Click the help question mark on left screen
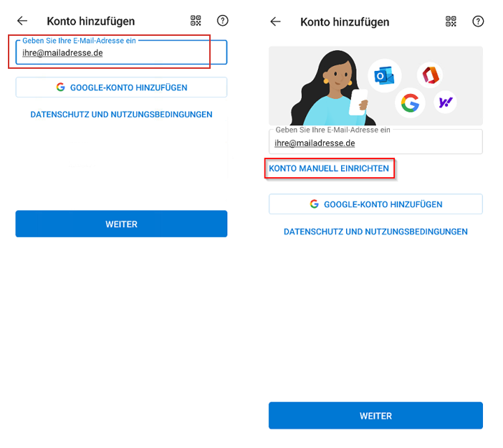Screen dimensions: 503x448 point(222,21)
